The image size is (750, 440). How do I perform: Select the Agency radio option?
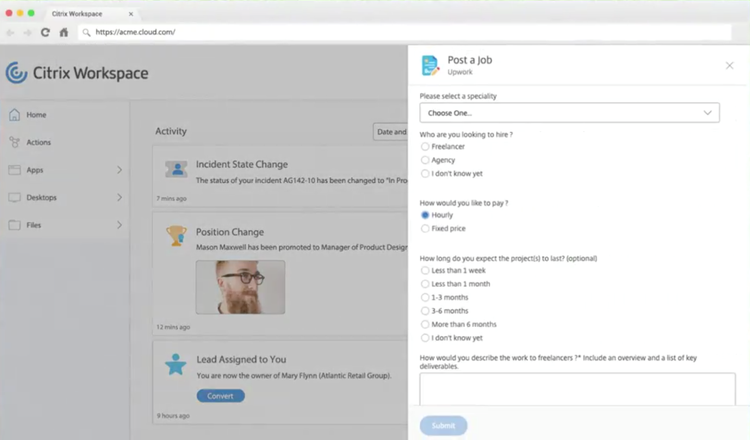pyautogui.click(x=425, y=160)
